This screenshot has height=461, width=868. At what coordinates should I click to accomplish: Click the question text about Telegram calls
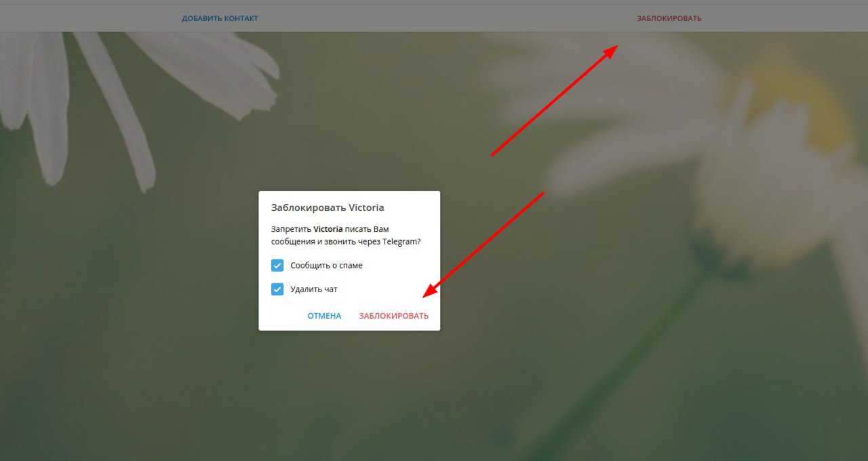click(x=345, y=235)
